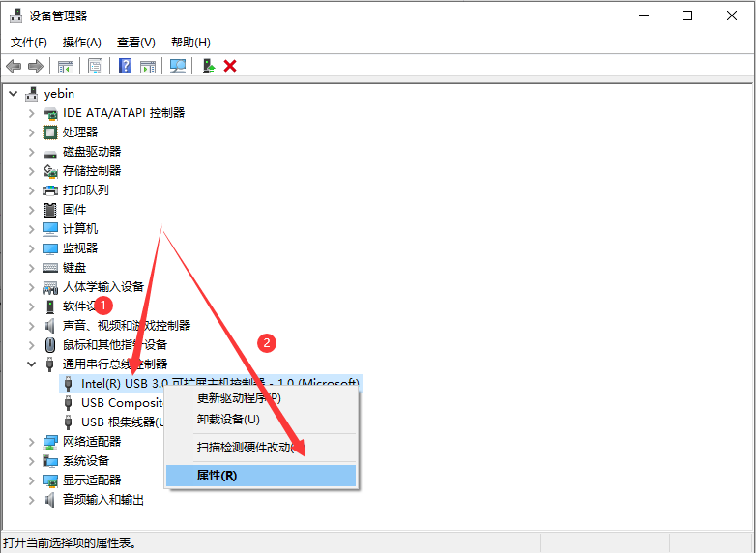Open the 查看(V) menu
This screenshot has height=553, width=756.
pyautogui.click(x=135, y=43)
